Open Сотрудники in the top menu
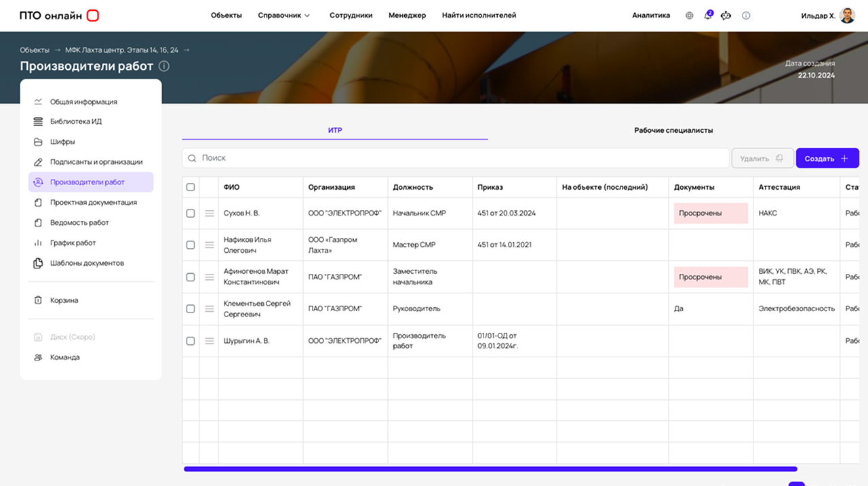 click(351, 16)
